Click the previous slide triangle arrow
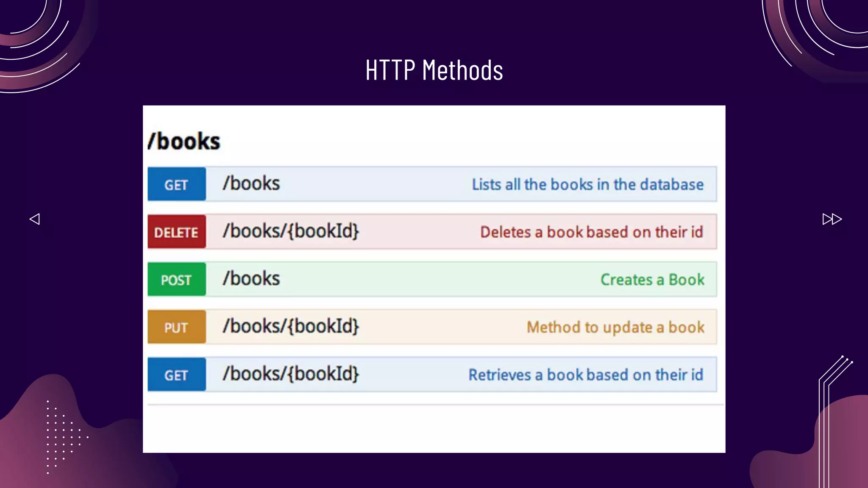Viewport: 868px width, 488px height. (35, 219)
